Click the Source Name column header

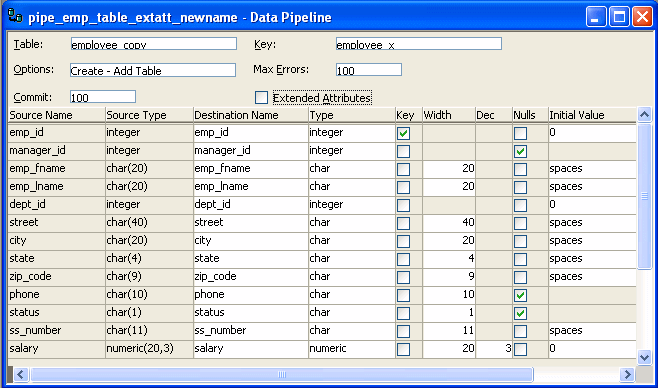pyautogui.click(x=56, y=115)
